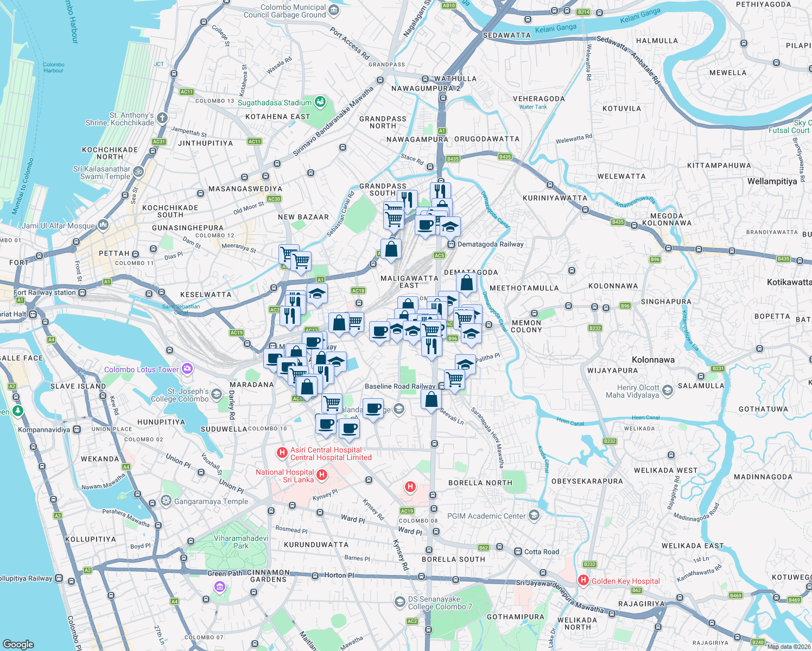Open the coffee cup marker near Dematagoda Railway

[x=426, y=225]
